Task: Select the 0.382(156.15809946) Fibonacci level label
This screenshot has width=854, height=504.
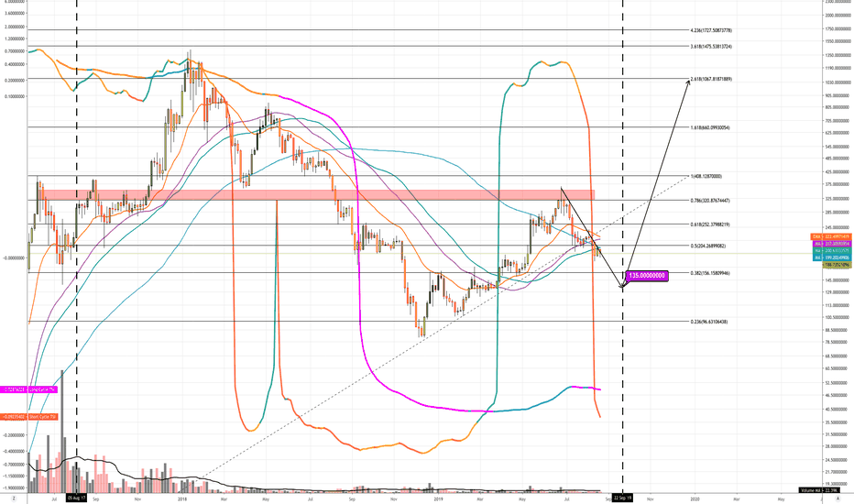Action: pos(709,273)
